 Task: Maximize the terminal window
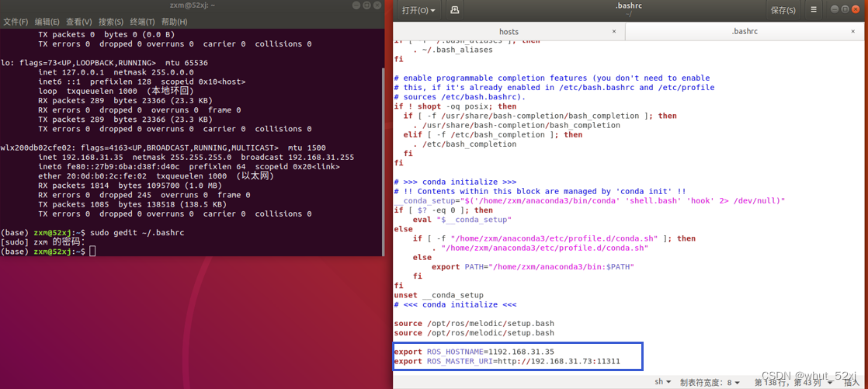coord(366,5)
